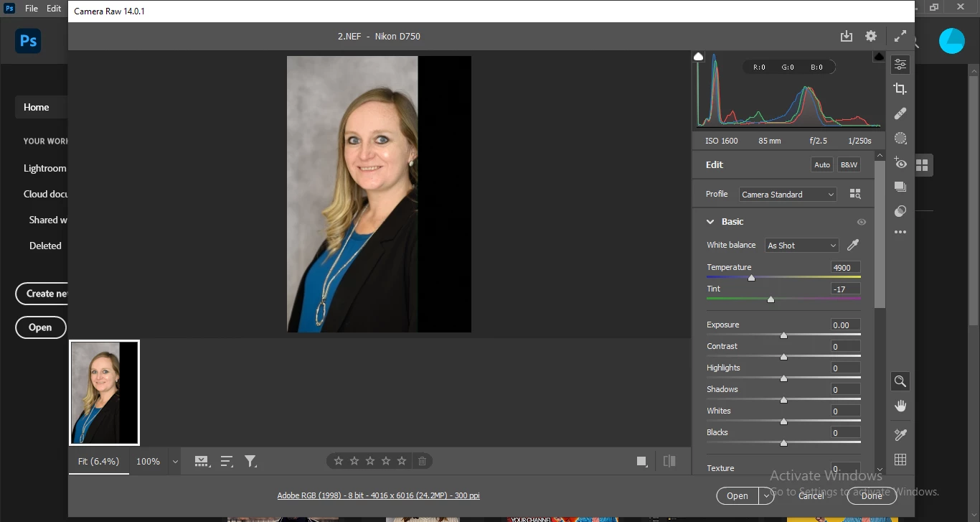Click the Auto adjust button

tap(822, 164)
